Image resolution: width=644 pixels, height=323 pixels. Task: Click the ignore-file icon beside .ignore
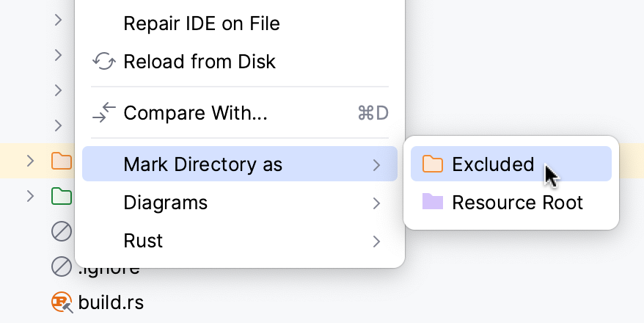click(62, 266)
